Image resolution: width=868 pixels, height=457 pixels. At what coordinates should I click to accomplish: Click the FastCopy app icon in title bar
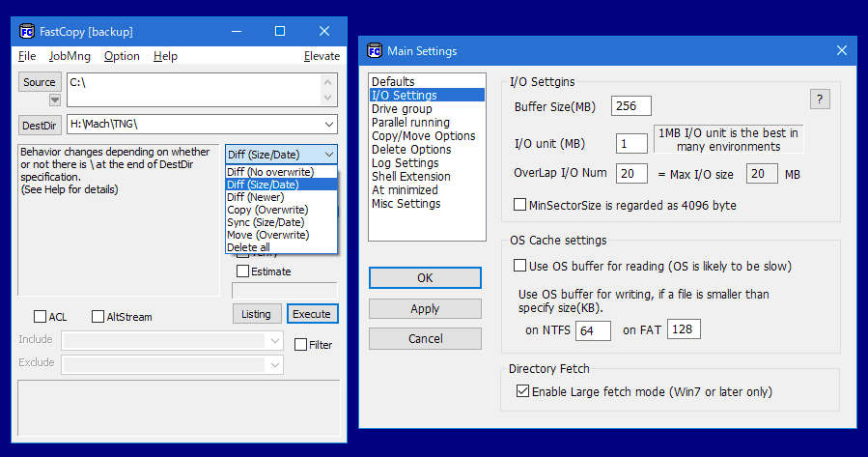coord(26,32)
